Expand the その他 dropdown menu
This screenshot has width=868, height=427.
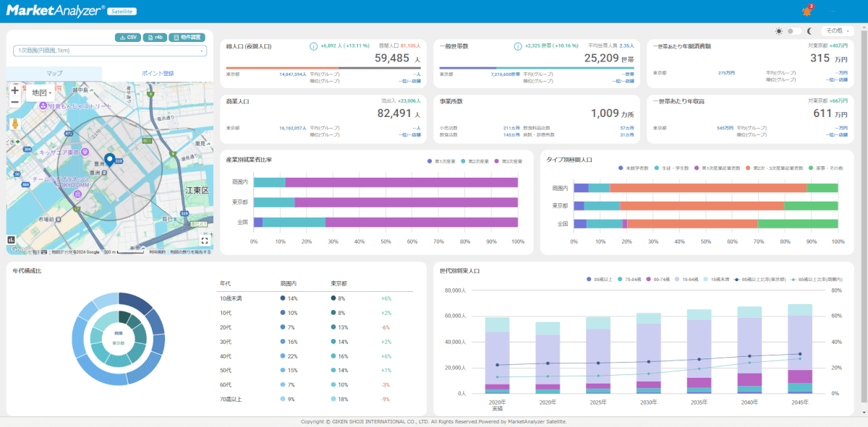(837, 31)
